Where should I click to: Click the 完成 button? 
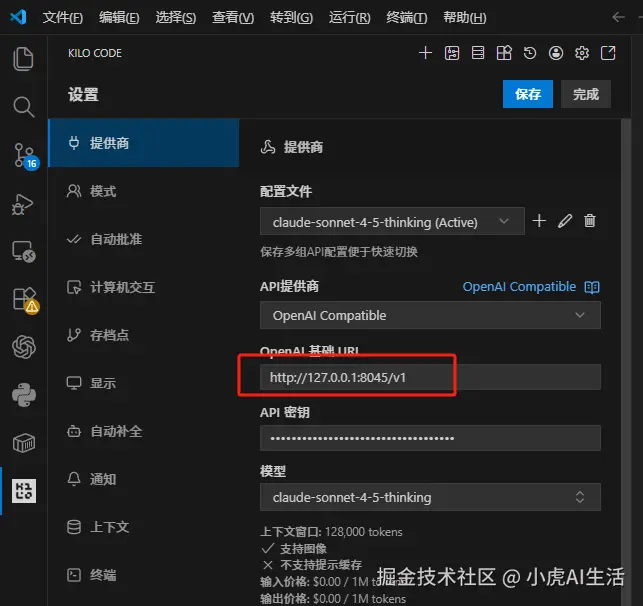(586, 94)
